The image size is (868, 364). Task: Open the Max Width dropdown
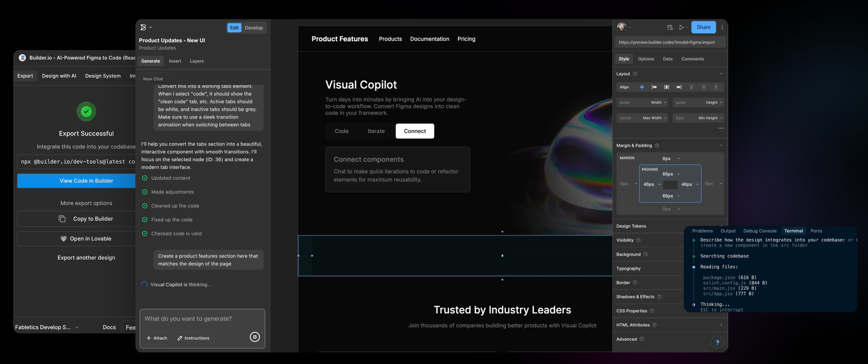(x=654, y=118)
